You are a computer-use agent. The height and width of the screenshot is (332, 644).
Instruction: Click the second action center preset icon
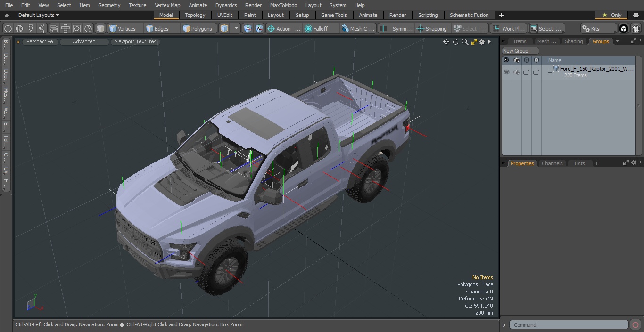pos(259,29)
